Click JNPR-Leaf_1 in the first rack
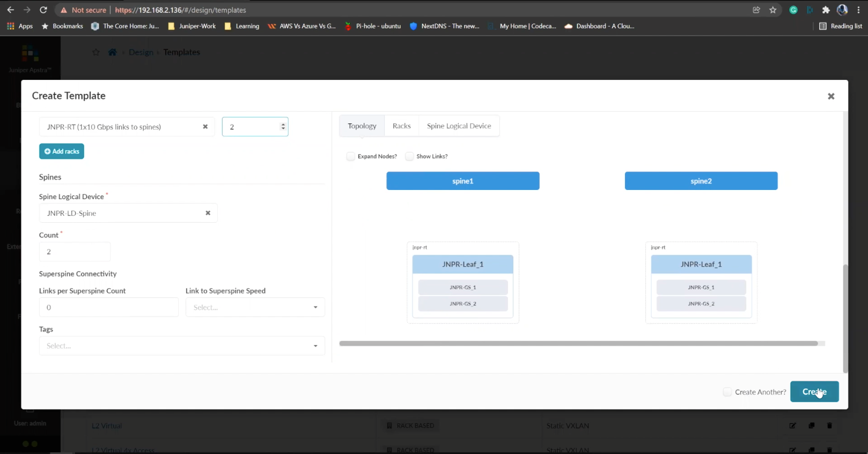Image resolution: width=868 pixels, height=454 pixels. click(x=463, y=265)
